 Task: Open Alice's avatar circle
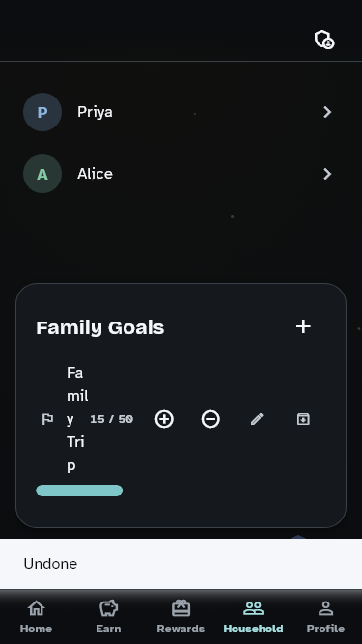42,174
